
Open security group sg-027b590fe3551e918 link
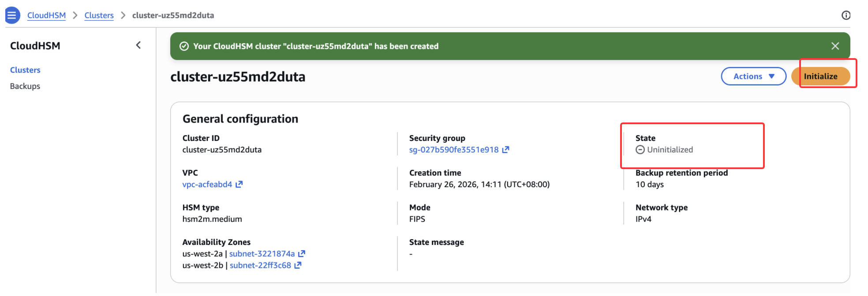(x=453, y=150)
